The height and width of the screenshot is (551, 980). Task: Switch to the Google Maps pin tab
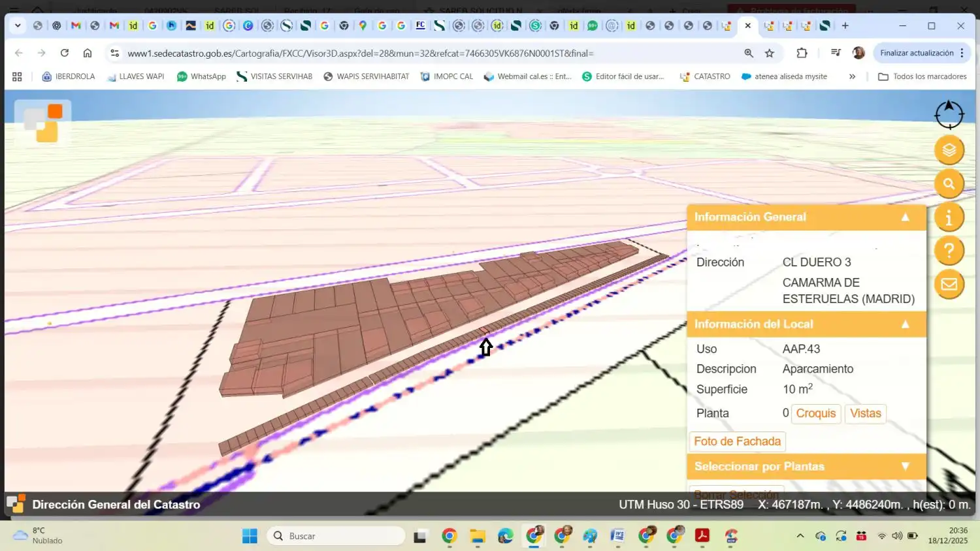(x=363, y=25)
